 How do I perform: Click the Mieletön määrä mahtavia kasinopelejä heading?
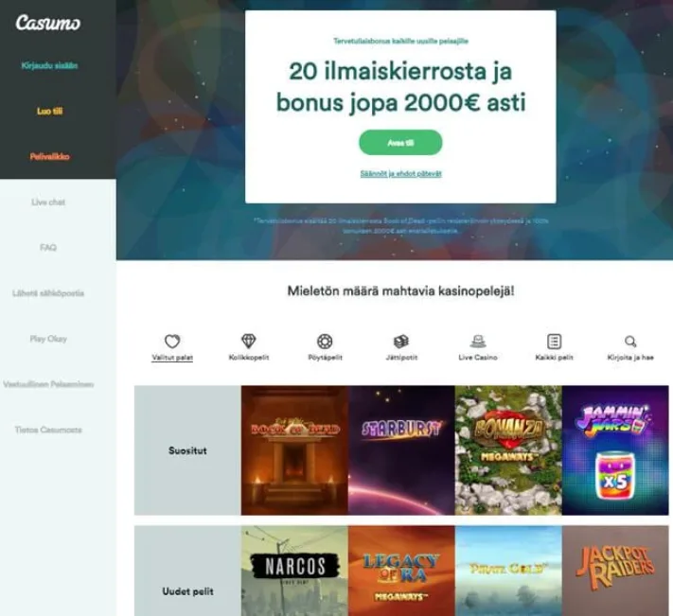pyautogui.click(x=400, y=290)
